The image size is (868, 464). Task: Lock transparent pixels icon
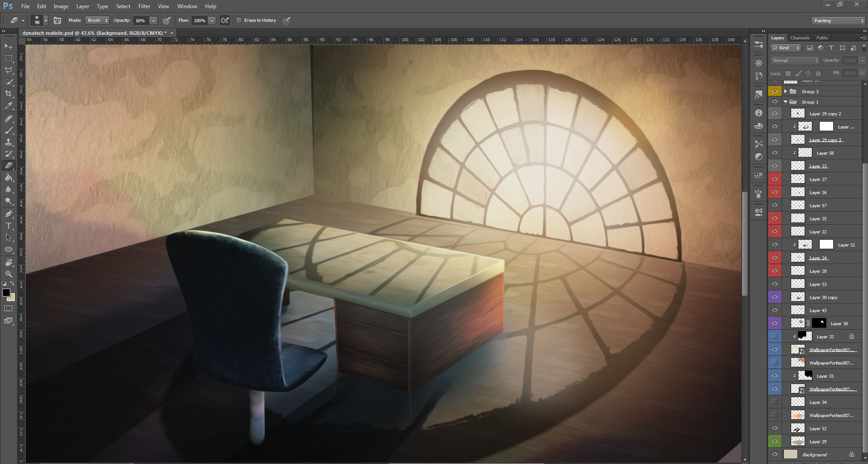(788, 73)
